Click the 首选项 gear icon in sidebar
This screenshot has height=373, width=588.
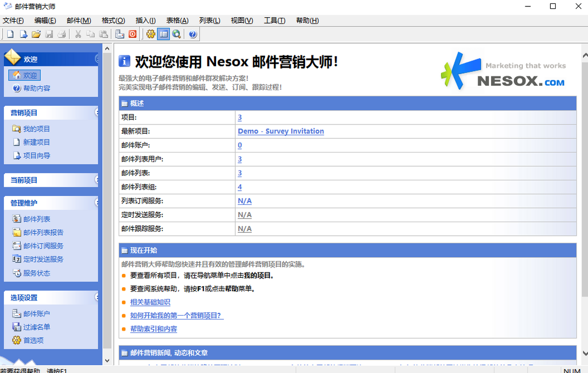click(x=17, y=340)
